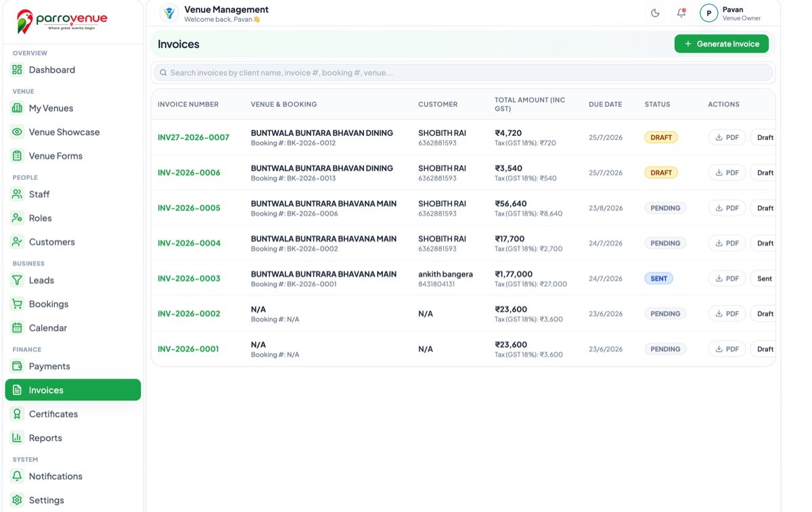Click the Dashboard grid icon in sidebar
Image resolution: width=812 pixels, height=512 pixels.
click(18, 70)
